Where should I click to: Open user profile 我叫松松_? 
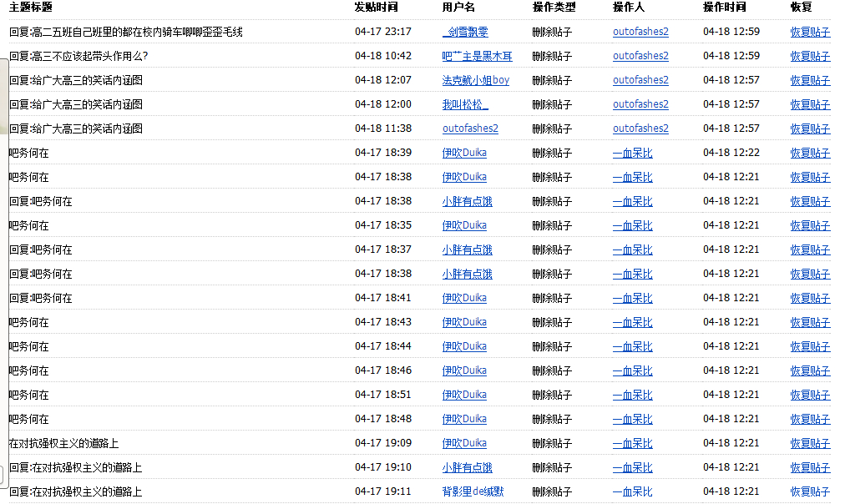click(x=465, y=104)
